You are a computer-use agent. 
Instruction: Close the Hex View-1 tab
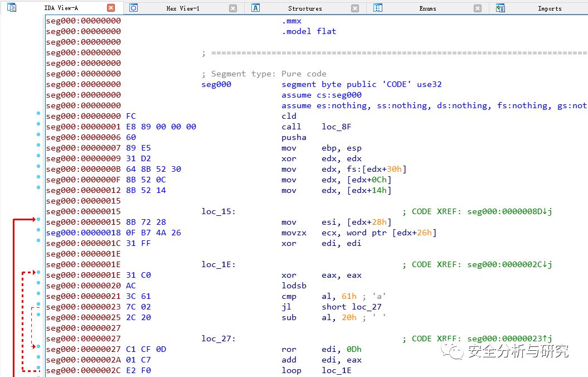233,8
